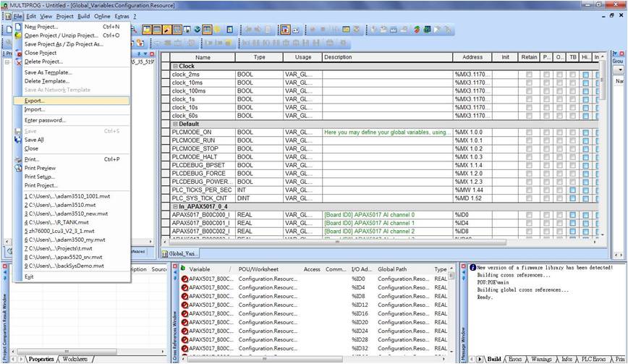Collapse the Clock variable group
Viewport: 628px width, 364px height.
point(174,66)
